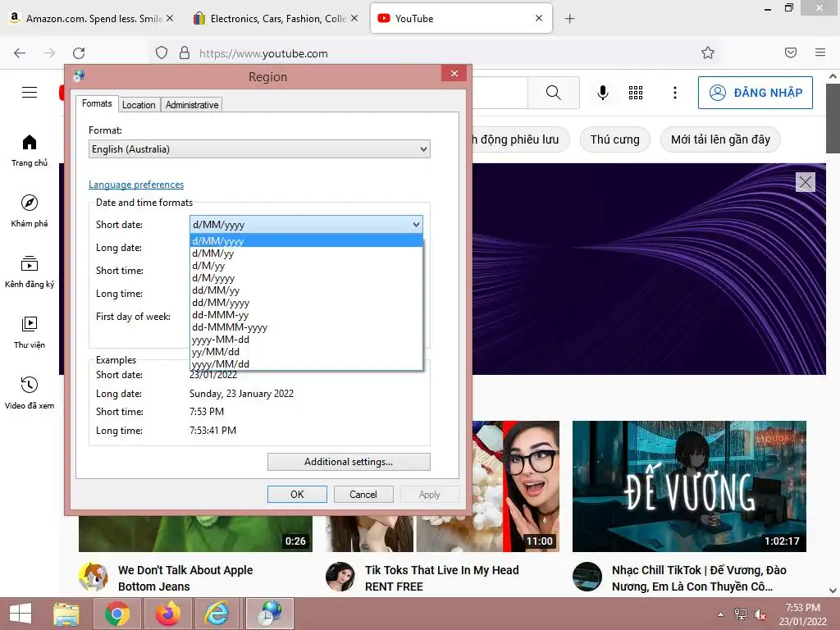
Task: Open Đế Vương video thumbnail
Action: coord(689,486)
